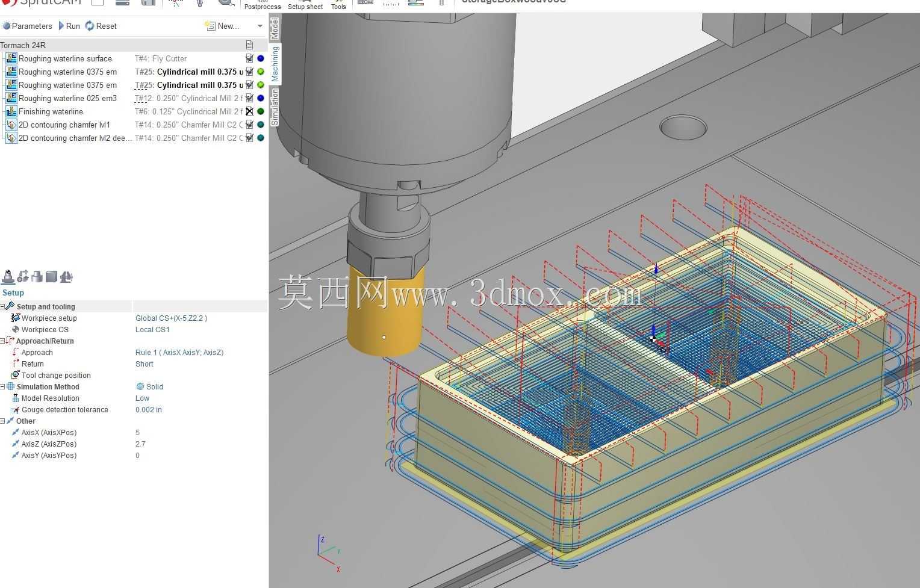
Task: Click the Gouge detection tolerance icon
Action: [x=16, y=409]
